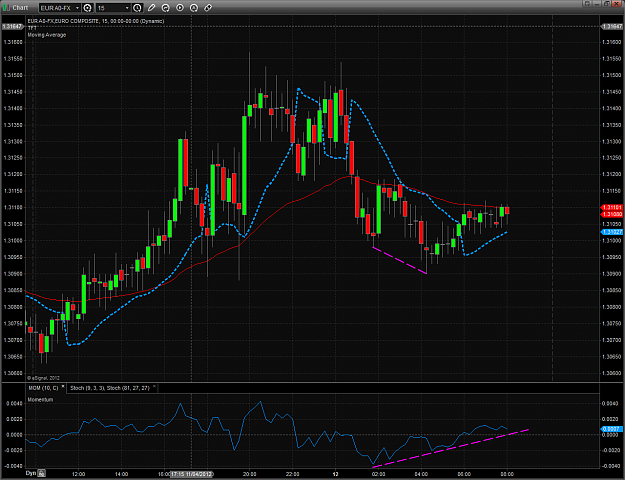The image size is (625, 480).
Task: Click the circular refresh chart icon
Action: (165, 8)
